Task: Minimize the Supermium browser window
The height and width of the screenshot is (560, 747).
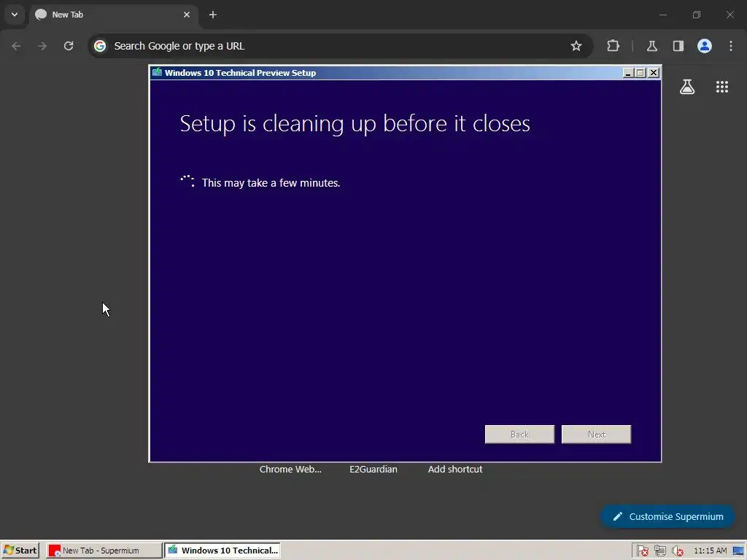Action: pyautogui.click(x=662, y=15)
